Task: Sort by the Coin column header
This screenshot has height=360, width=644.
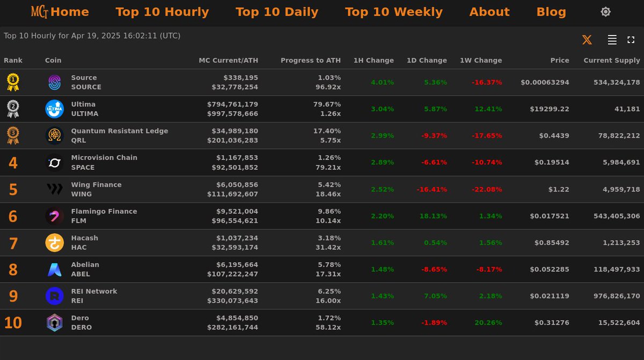Action: coord(53,61)
